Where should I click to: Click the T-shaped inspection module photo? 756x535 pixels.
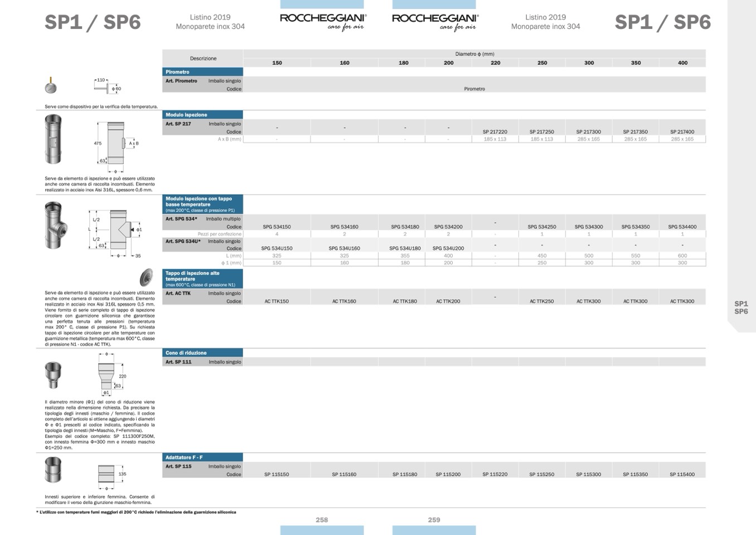(x=55, y=225)
